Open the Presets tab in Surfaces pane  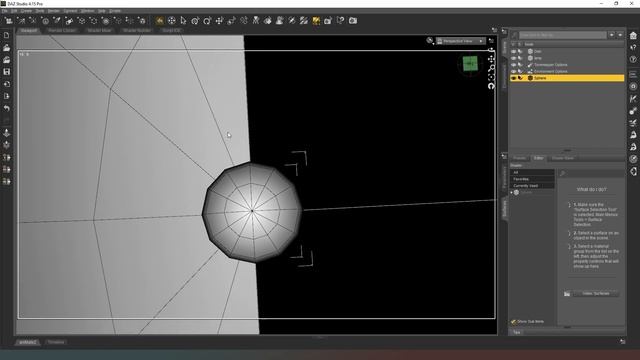[520, 158]
